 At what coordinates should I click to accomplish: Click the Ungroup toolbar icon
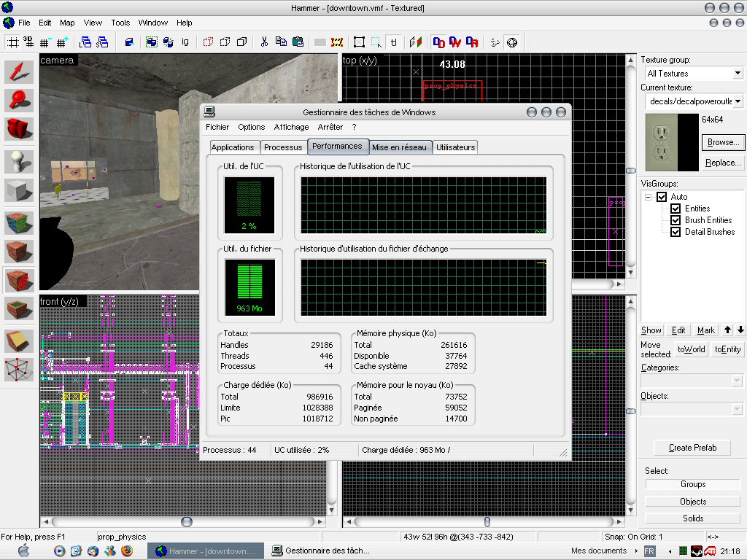(169, 42)
